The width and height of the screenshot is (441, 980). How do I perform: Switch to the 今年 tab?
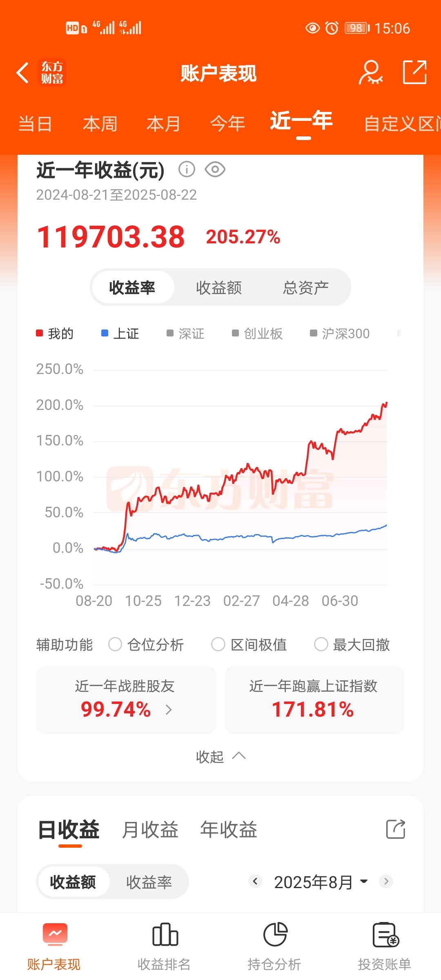(x=227, y=123)
